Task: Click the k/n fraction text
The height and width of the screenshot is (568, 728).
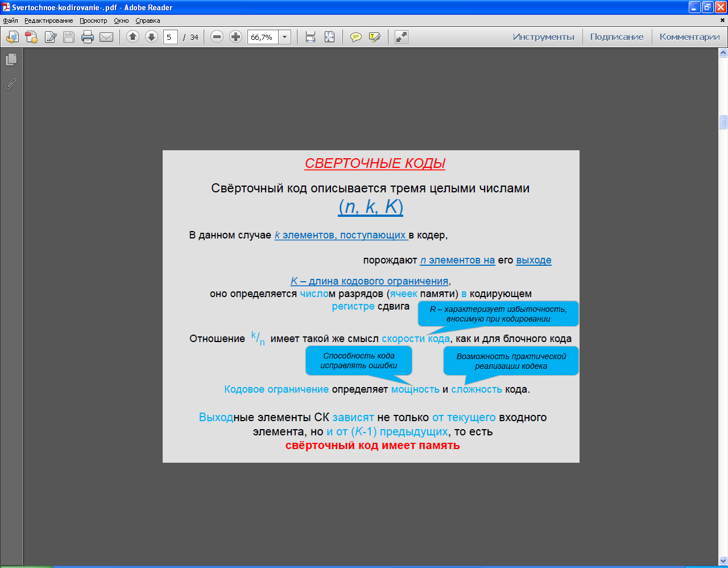Action: pyautogui.click(x=258, y=339)
